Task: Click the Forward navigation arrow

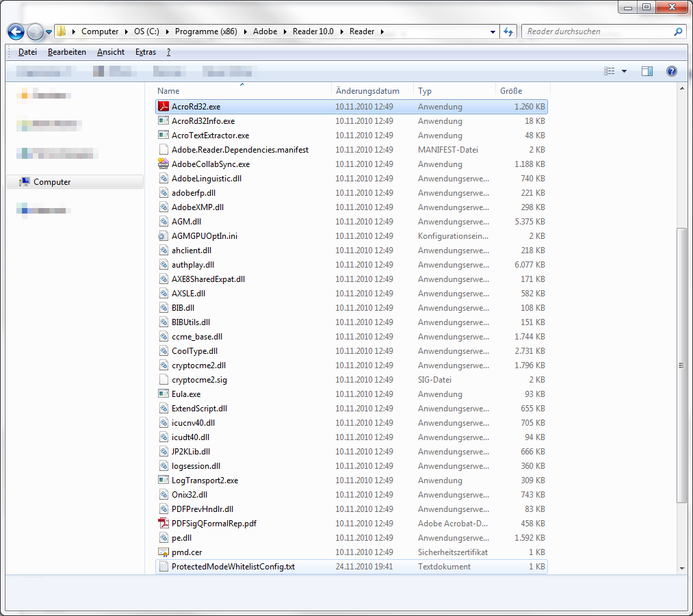Action: click(36, 31)
